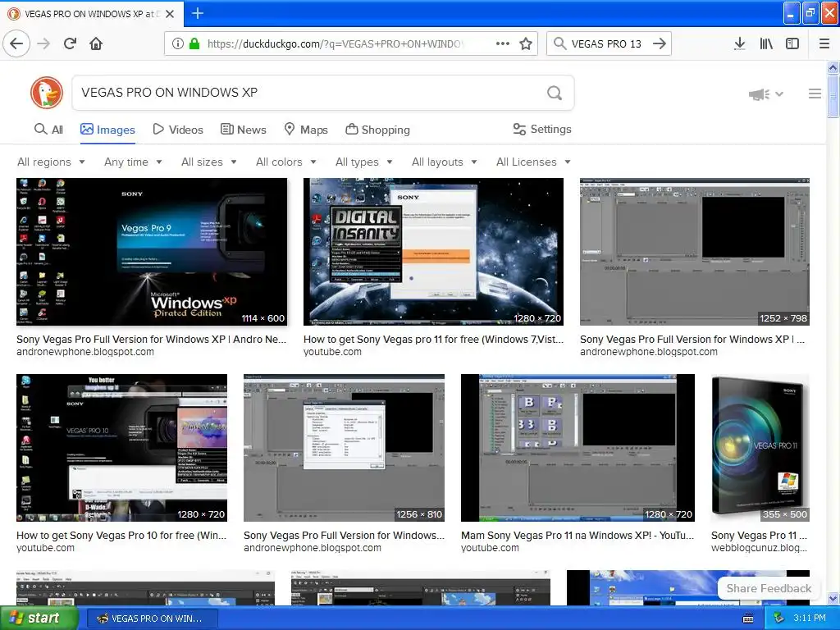840x630 pixels.
Task: Submit Firefox search with the arrow button
Action: click(x=660, y=43)
